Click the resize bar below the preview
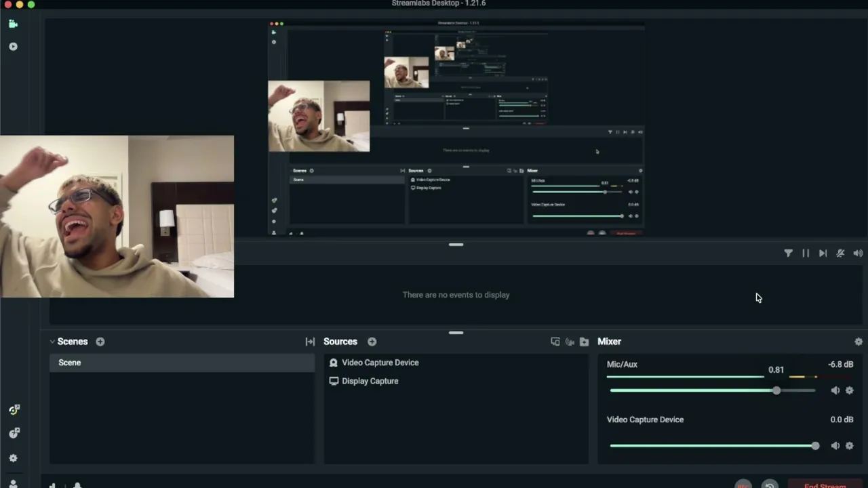This screenshot has width=868, height=488. tap(456, 245)
